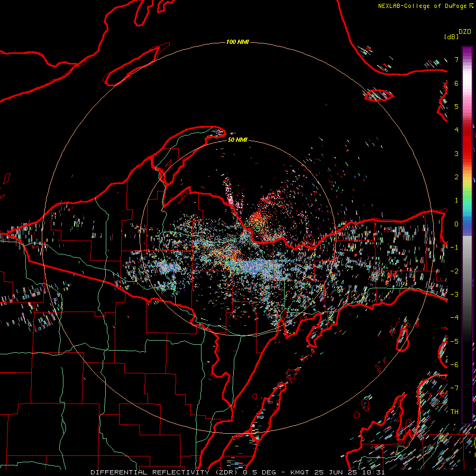Click scale value 7 on legend

[456, 59]
